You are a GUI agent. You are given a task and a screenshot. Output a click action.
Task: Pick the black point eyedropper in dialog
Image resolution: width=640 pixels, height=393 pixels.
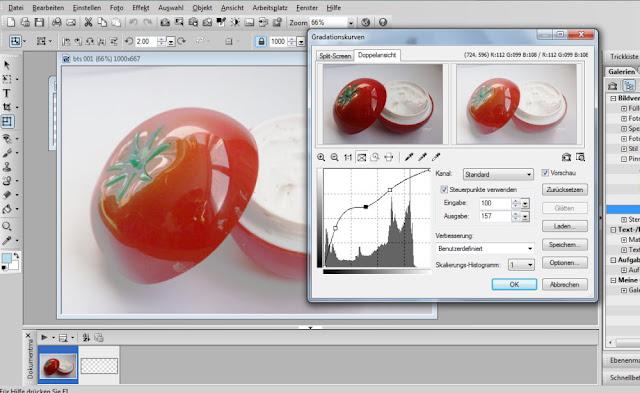[409, 157]
